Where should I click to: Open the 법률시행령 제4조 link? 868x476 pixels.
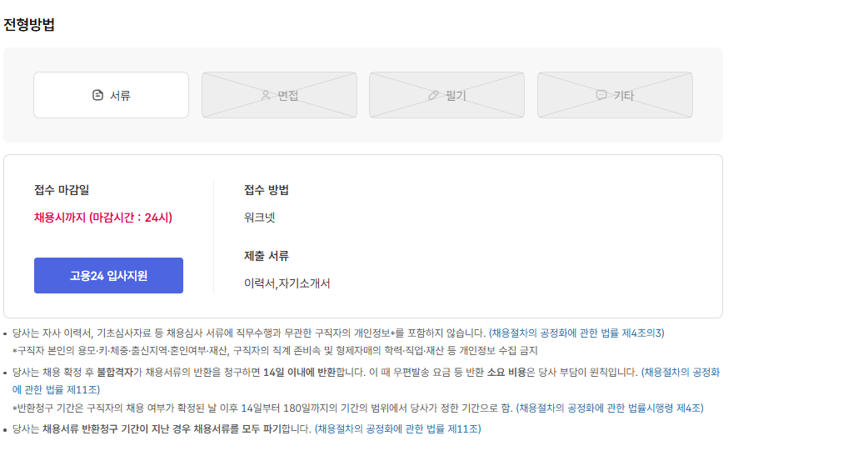610,408
